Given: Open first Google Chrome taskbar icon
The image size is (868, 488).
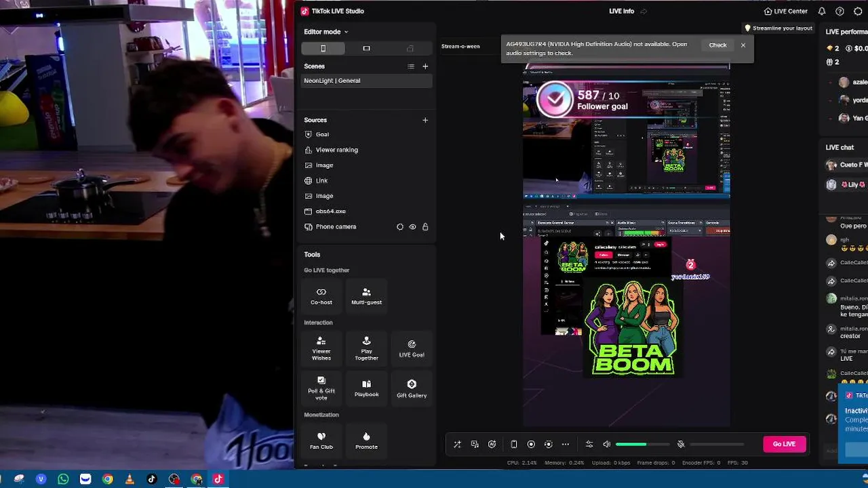Looking at the screenshot, I should [x=107, y=479].
